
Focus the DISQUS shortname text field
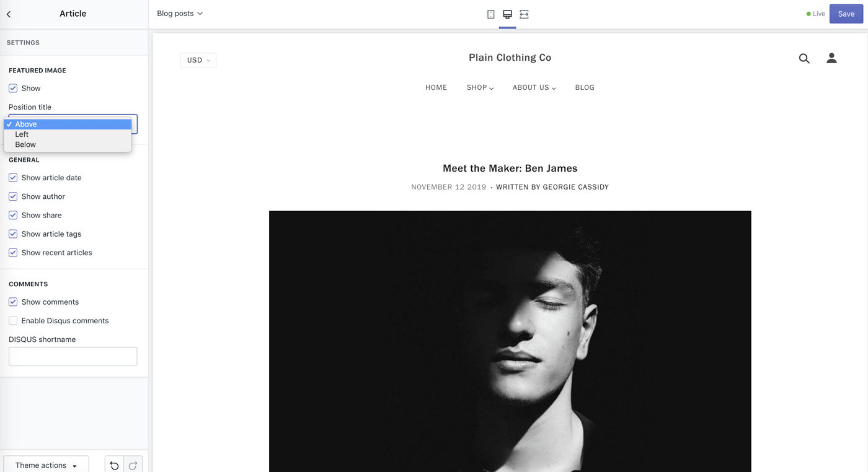73,357
